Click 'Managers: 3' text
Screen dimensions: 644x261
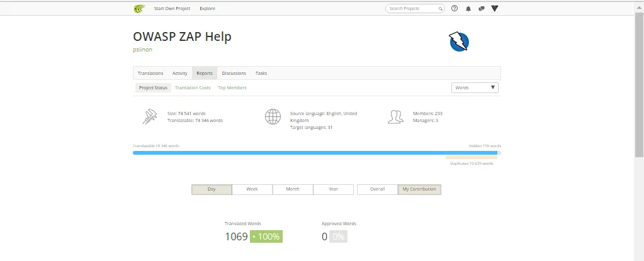coord(426,121)
